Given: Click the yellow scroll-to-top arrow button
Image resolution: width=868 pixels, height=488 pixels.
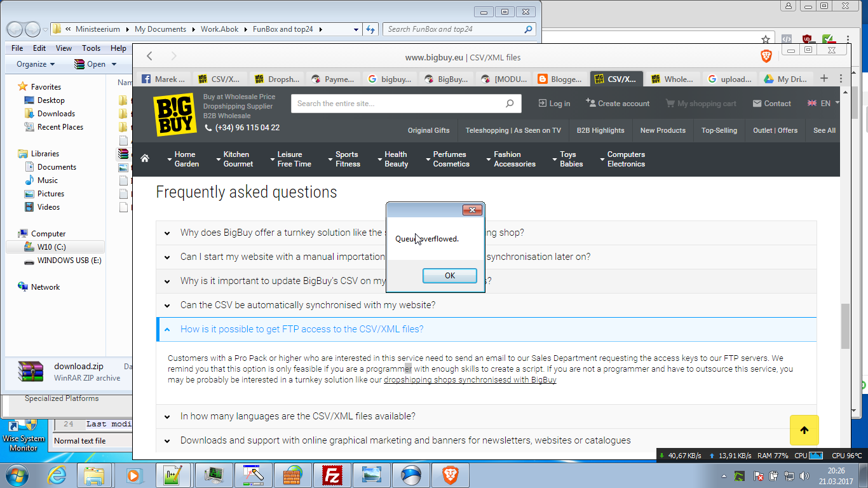Looking at the screenshot, I should coord(804,430).
